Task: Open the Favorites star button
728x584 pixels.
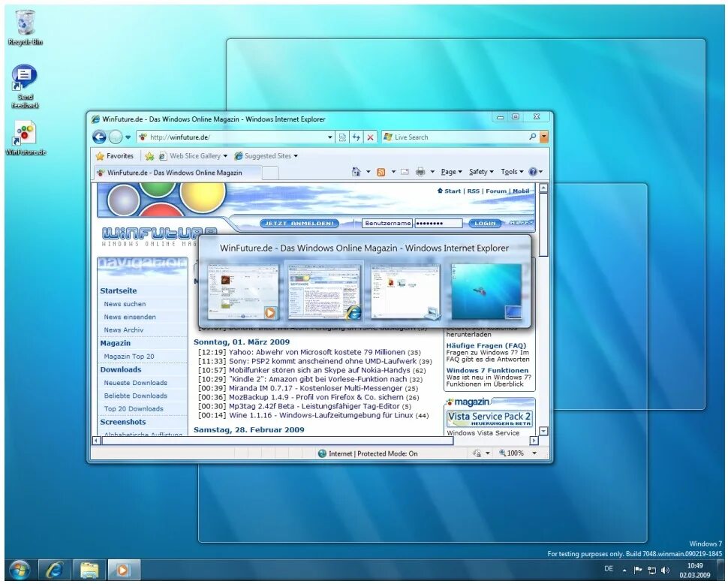Action: (x=114, y=156)
